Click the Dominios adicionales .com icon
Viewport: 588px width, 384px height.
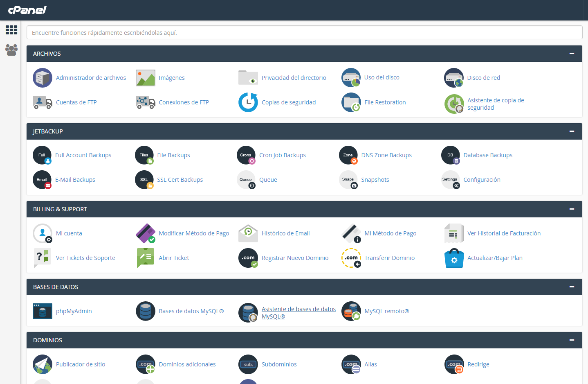(146, 364)
